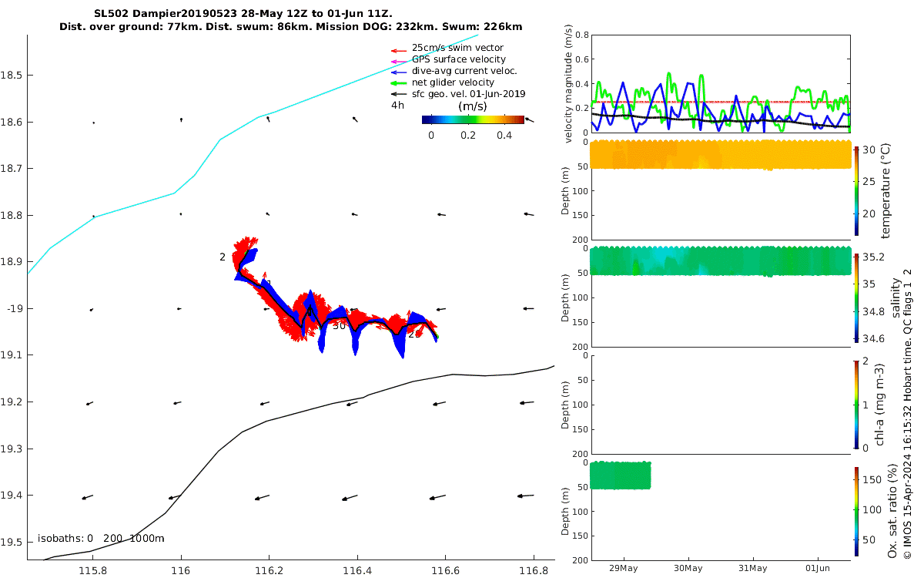Click the longitude tick label '116.2'
The image size is (924, 578).
(269, 570)
